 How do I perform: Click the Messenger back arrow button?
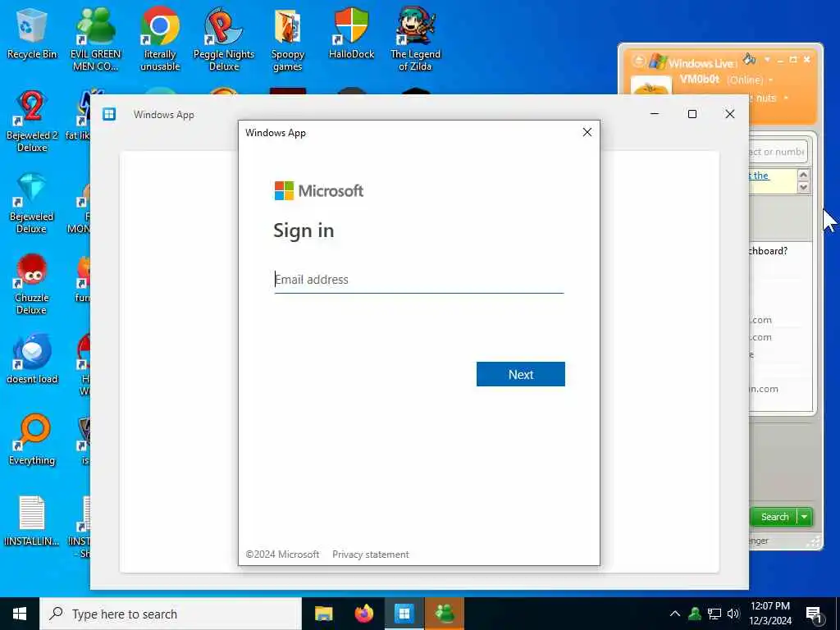(638, 61)
